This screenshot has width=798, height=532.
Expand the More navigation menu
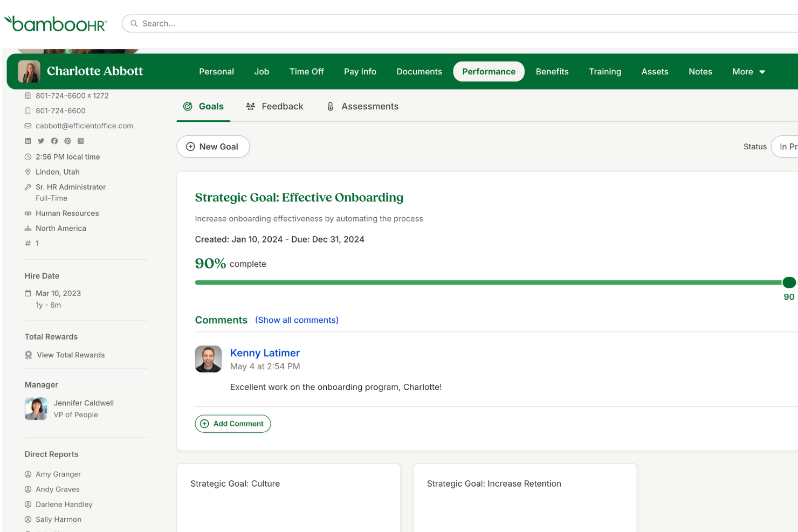click(x=748, y=71)
